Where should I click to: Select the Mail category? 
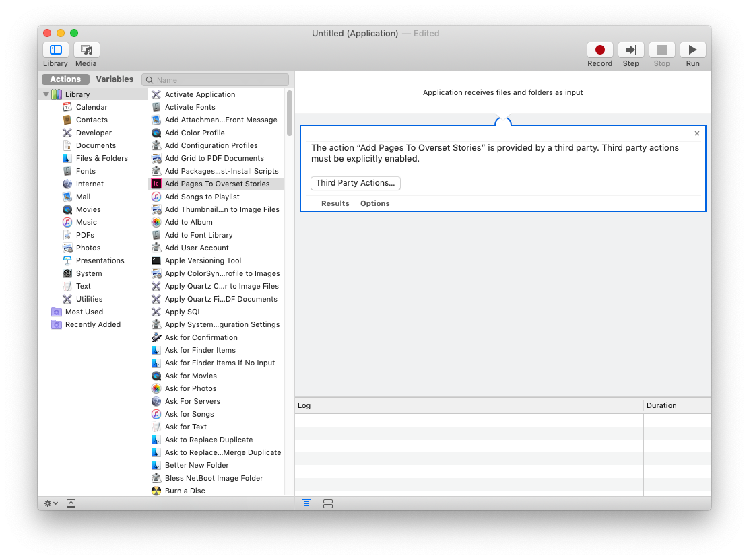(83, 197)
